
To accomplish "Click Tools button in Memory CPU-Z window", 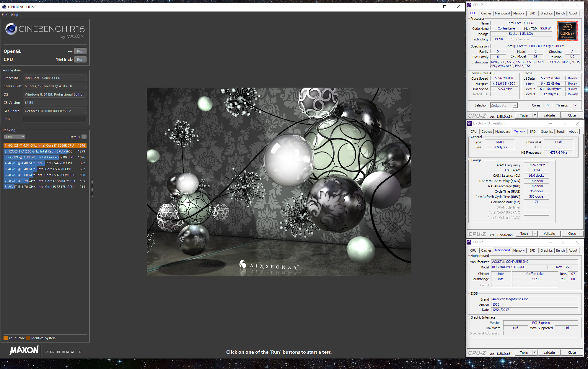I will coord(524,234).
